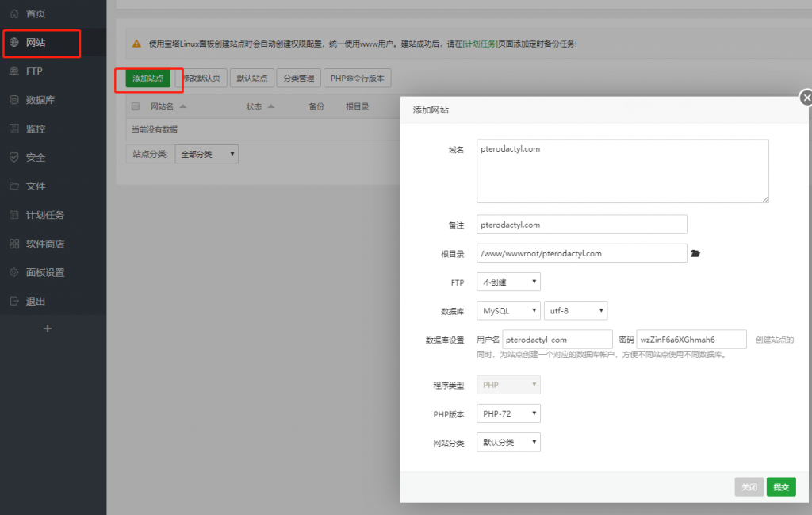Open the utf-8 encoding dropdown
This screenshot has width=812, height=515.
tap(576, 311)
